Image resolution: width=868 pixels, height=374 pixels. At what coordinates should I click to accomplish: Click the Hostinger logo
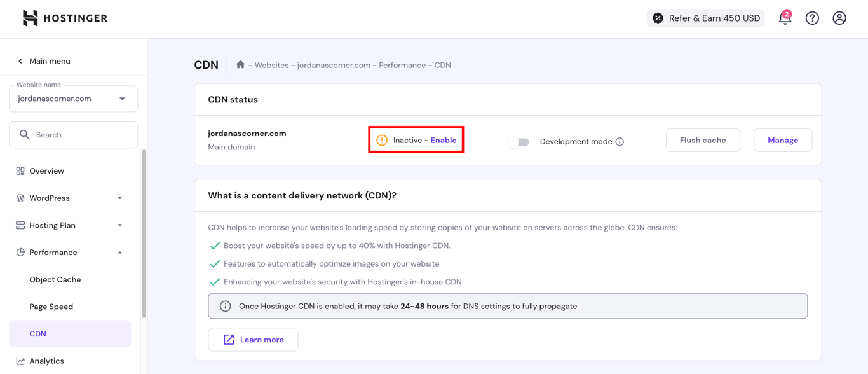pos(64,18)
